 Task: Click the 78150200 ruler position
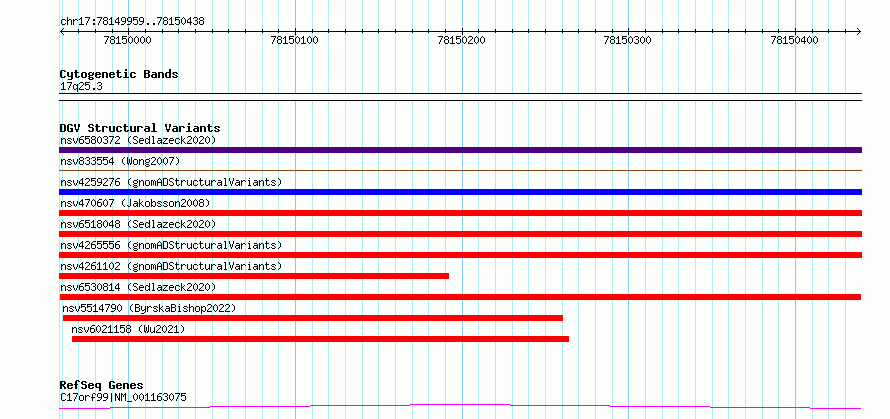[462, 40]
